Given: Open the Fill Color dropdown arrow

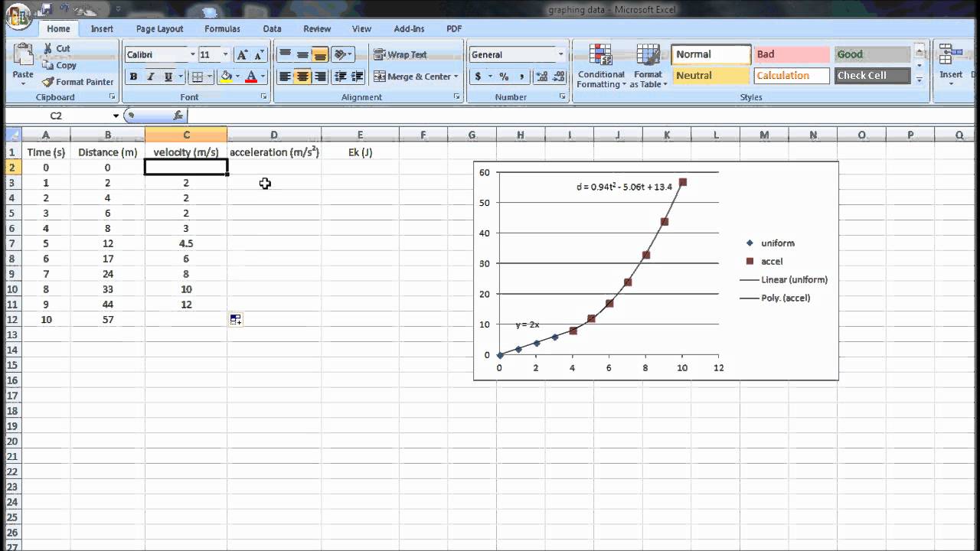Looking at the screenshot, I should [x=236, y=77].
